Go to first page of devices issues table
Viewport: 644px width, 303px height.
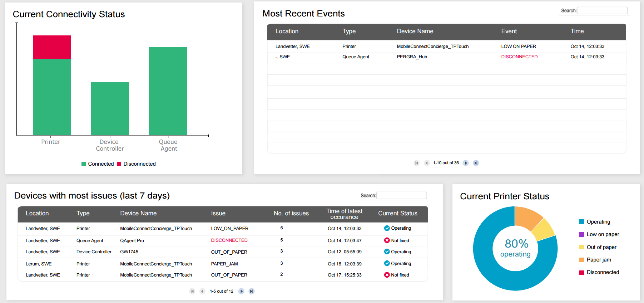pos(192,291)
